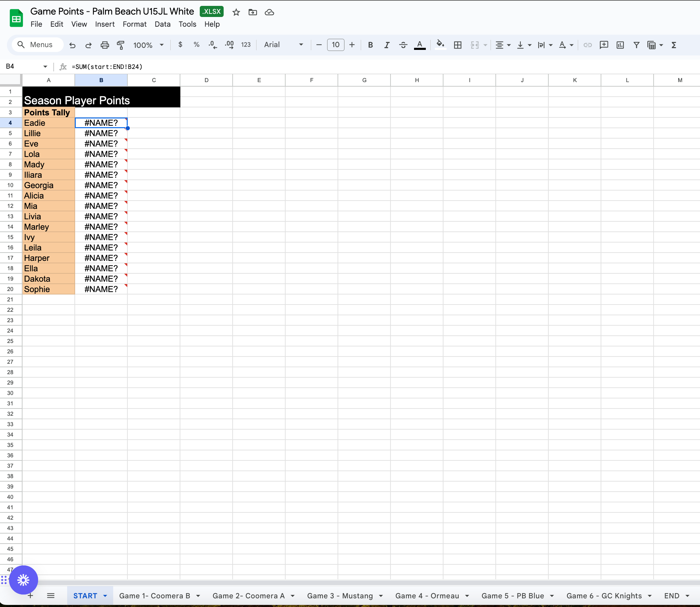Click the create filter icon
700x607 pixels.
[x=636, y=45]
